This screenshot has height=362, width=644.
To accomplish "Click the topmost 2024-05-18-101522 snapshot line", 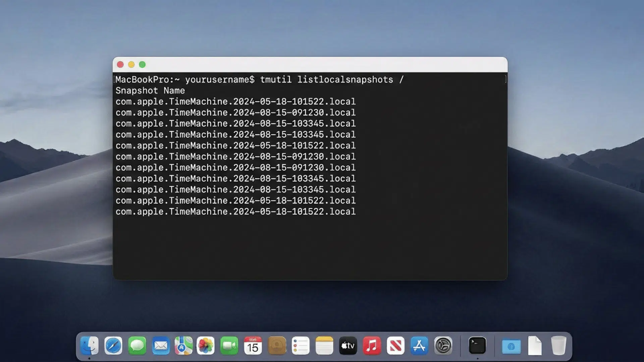I will (235, 102).
